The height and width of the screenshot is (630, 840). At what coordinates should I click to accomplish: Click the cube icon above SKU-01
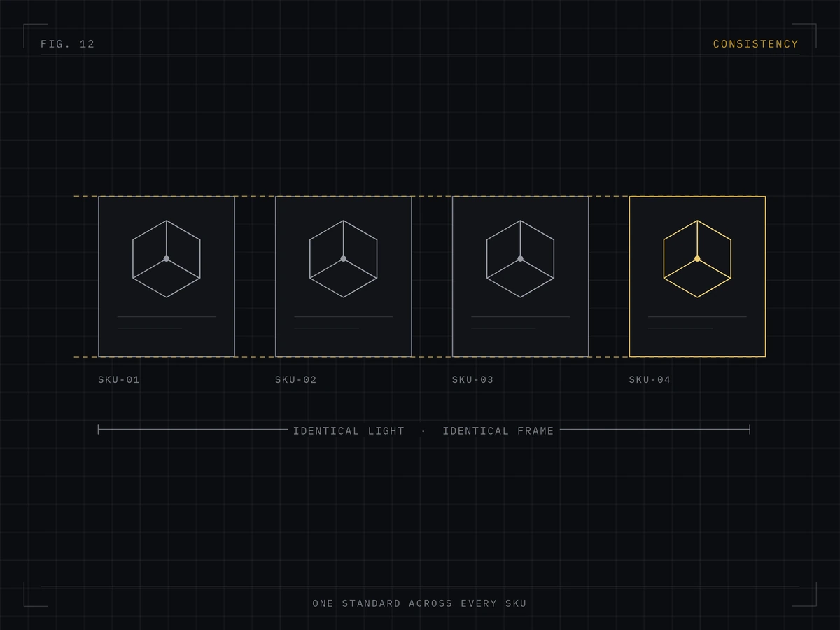pyautogui.click(x=167, y=259)
